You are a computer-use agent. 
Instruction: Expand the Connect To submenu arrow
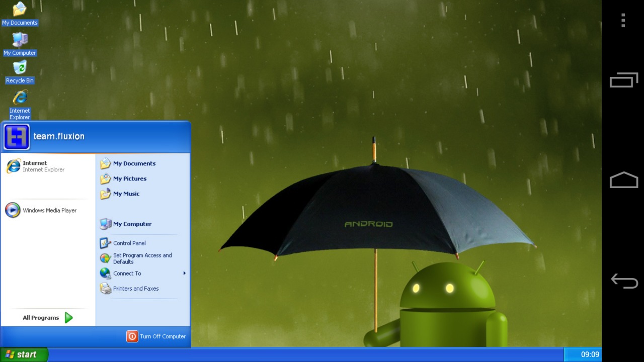tap(184, 274)
